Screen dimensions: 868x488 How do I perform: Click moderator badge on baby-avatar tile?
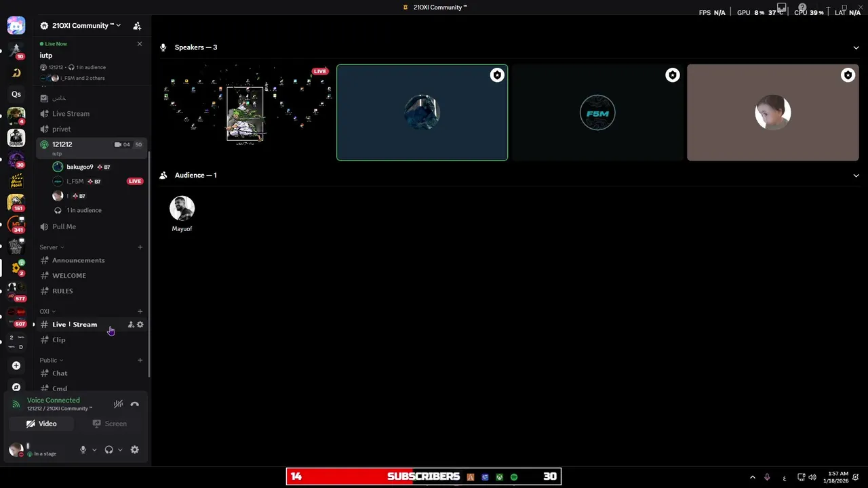pos(848,75)
